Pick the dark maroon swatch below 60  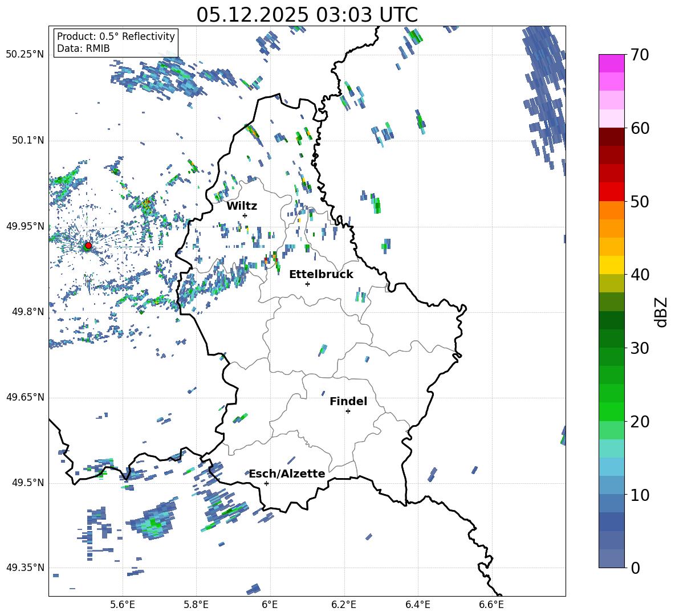612,137
